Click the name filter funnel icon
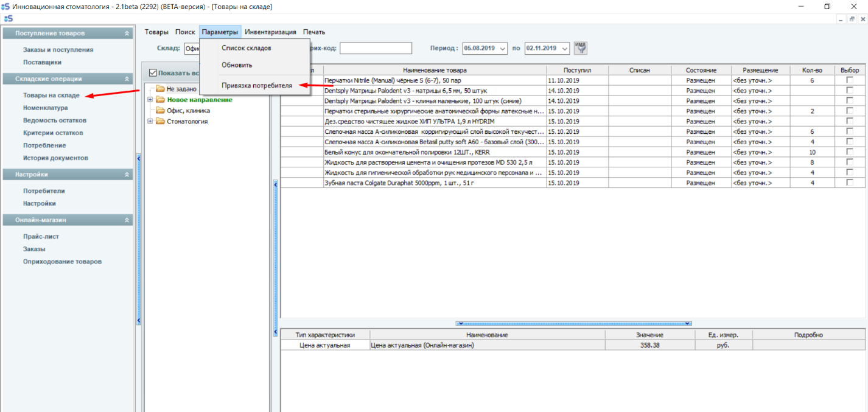This screenshot has width=868, height=412. 581,48
